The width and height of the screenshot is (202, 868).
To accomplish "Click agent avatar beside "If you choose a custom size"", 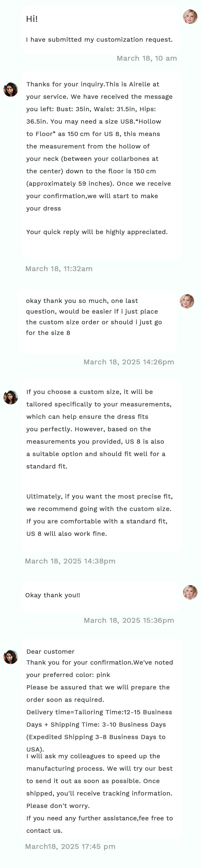I will pyautogui.click(x=11, y=397).
